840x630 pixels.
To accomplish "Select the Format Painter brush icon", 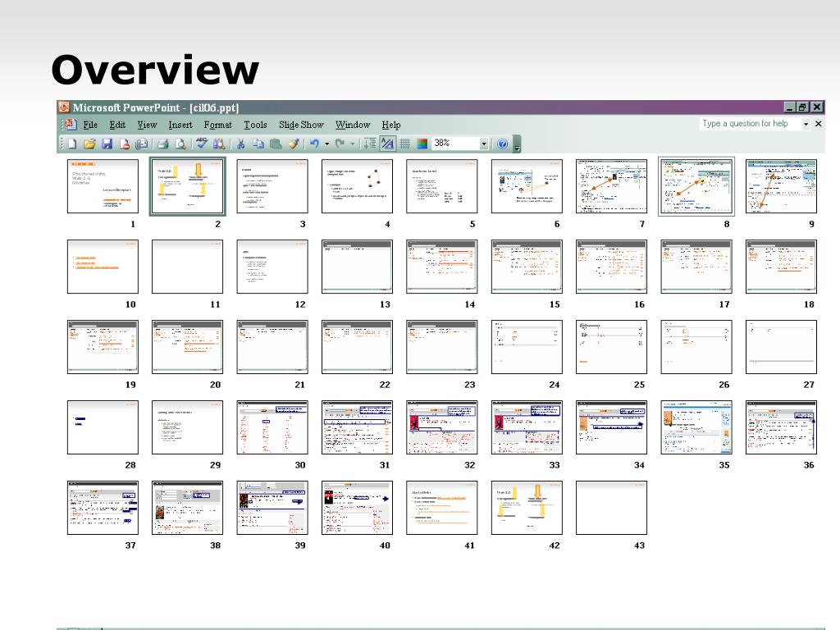I will (x=293, y=143).
